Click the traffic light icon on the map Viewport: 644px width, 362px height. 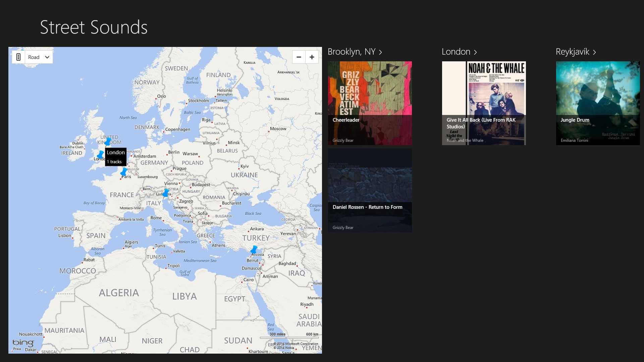19,57
